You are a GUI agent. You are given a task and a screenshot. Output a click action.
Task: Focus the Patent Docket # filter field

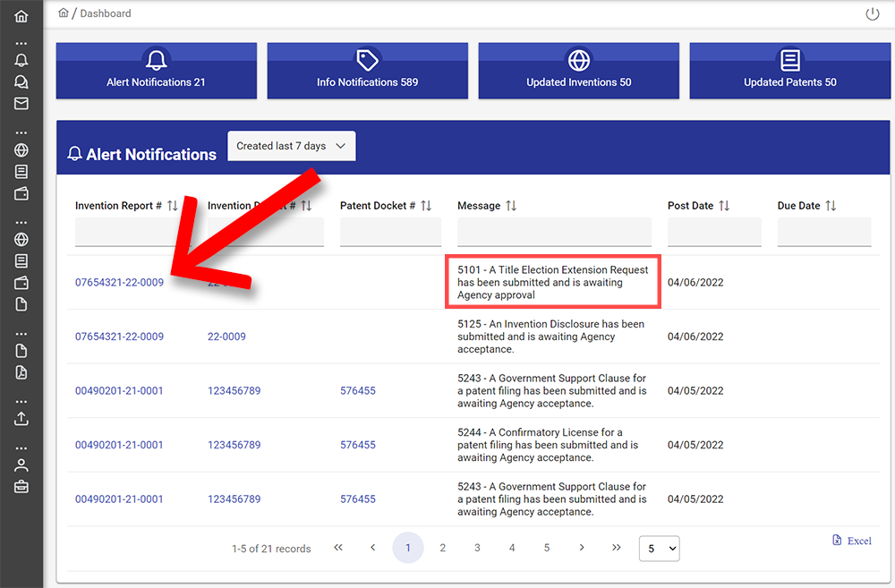[x=390, y=232]
